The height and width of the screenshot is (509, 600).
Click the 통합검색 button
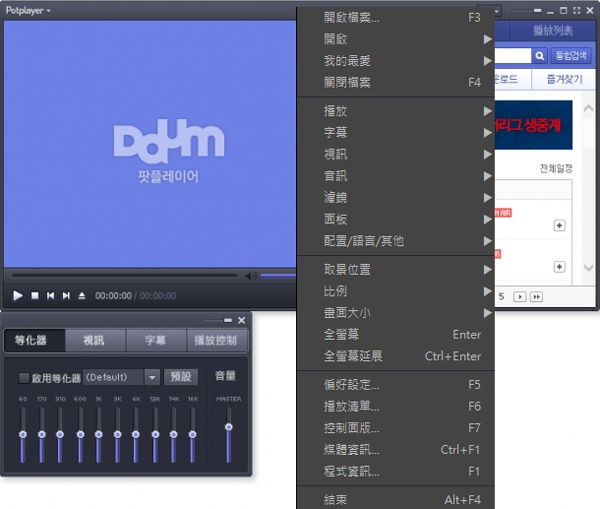(571, 56)
